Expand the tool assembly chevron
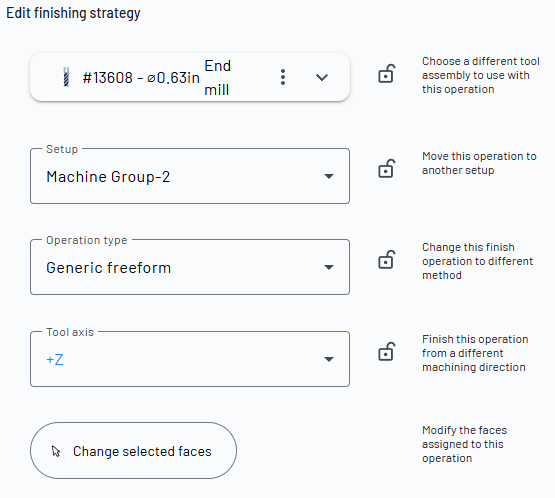The image size is (555, 498). point(322,77)
